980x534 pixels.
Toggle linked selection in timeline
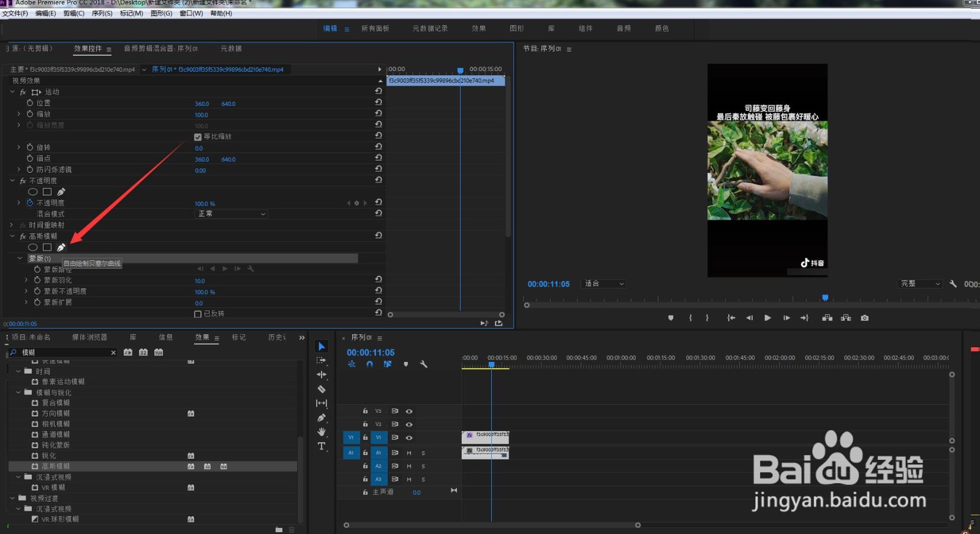[388, 364]
